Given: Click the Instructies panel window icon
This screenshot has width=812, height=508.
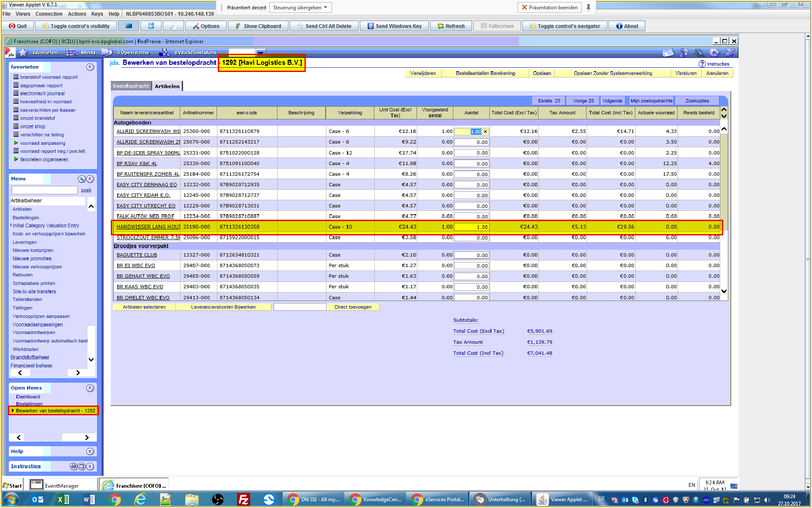Looking at the screenshot, I should click(x=82, y=466).
